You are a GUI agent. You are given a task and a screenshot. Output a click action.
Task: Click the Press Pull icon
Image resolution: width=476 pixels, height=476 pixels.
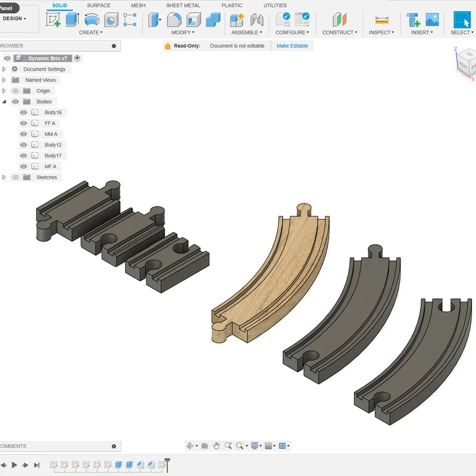coord(155,20)
